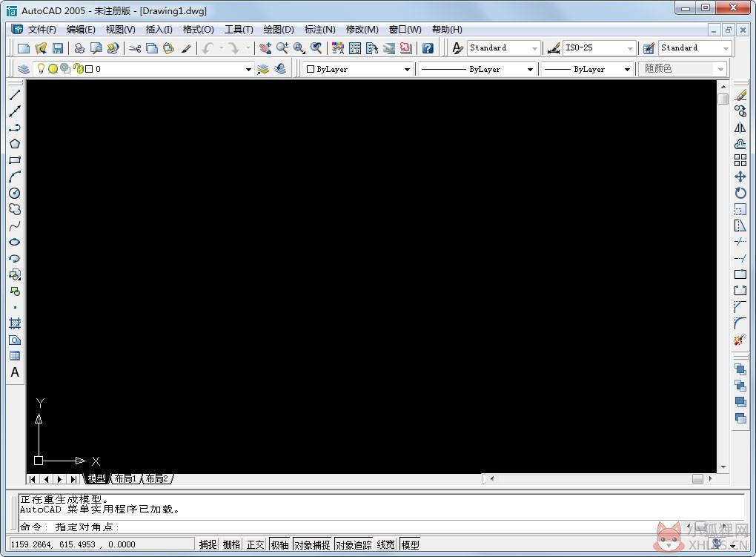Image resolution: width=756 pixels, height=557 pixels.
Task: Toggle 线宽 lineweight display
Action: pos(385,544)
